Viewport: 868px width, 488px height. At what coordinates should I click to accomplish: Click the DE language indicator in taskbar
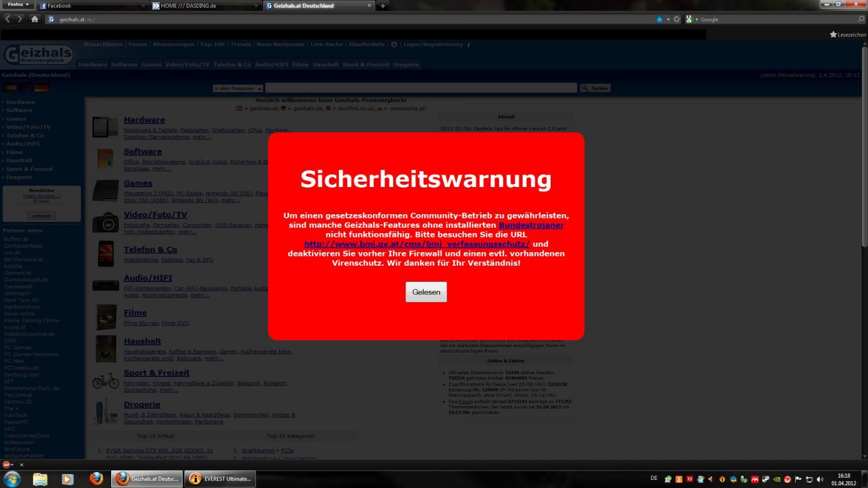[x=654, y=478]
